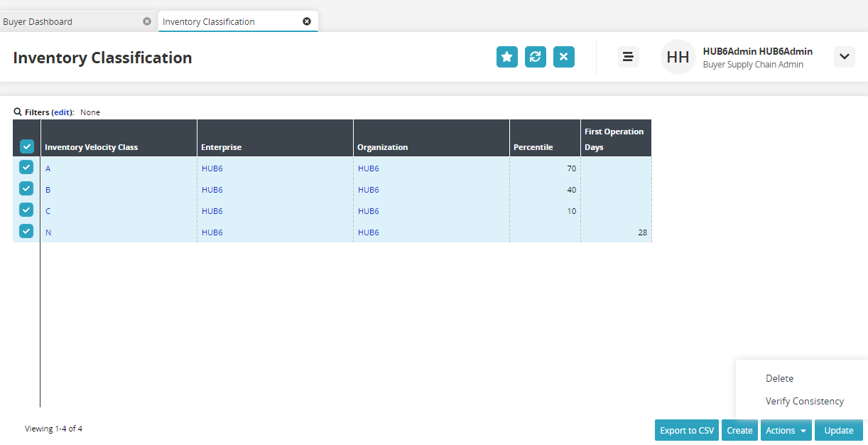
Task: Open the Actions dropdown button
Action: (x=786, y=430)
